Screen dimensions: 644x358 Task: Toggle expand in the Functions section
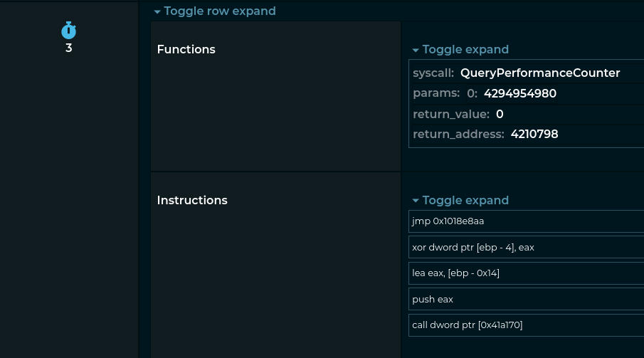[465, 50]
